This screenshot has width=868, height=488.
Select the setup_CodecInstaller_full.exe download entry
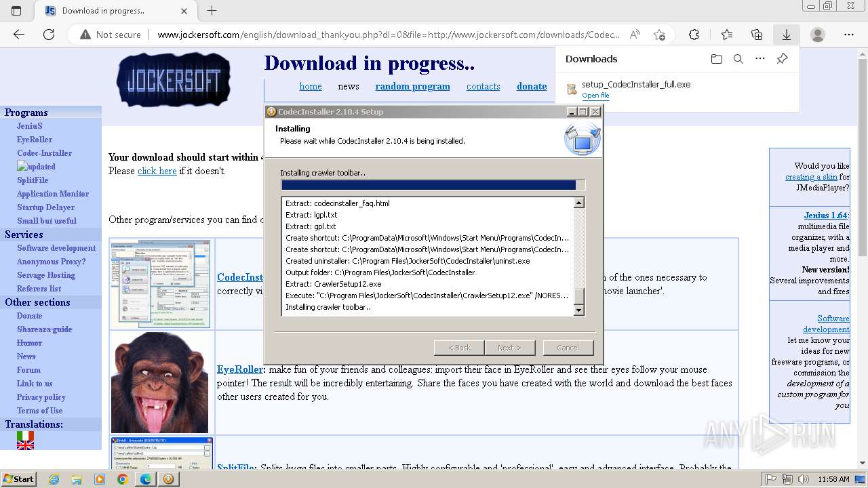click(677, 89)
